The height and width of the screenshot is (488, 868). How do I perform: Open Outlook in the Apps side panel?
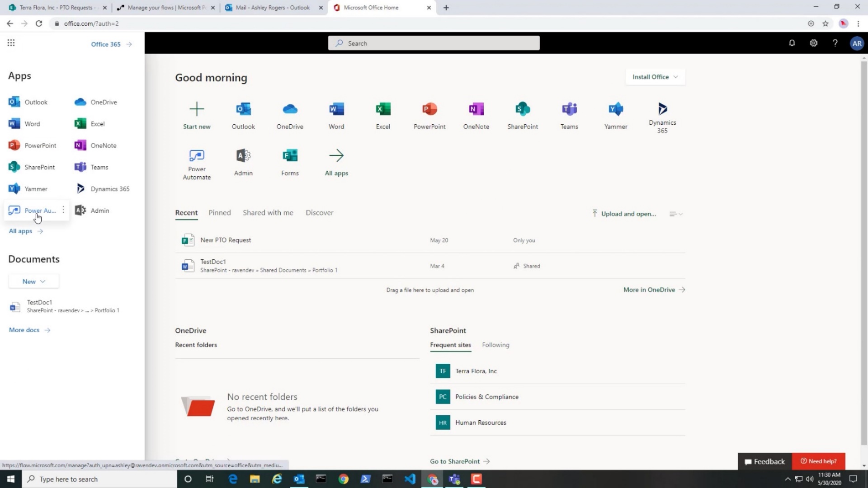click(28, 102)
